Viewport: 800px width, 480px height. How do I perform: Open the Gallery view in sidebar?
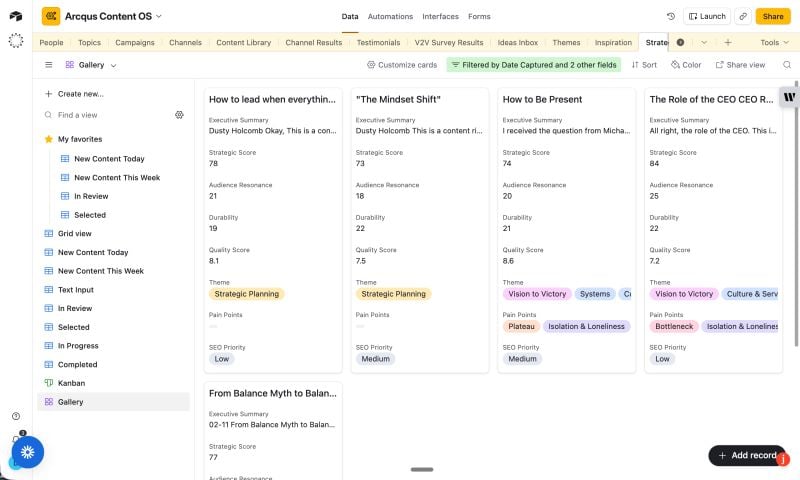tap(113, 402)
